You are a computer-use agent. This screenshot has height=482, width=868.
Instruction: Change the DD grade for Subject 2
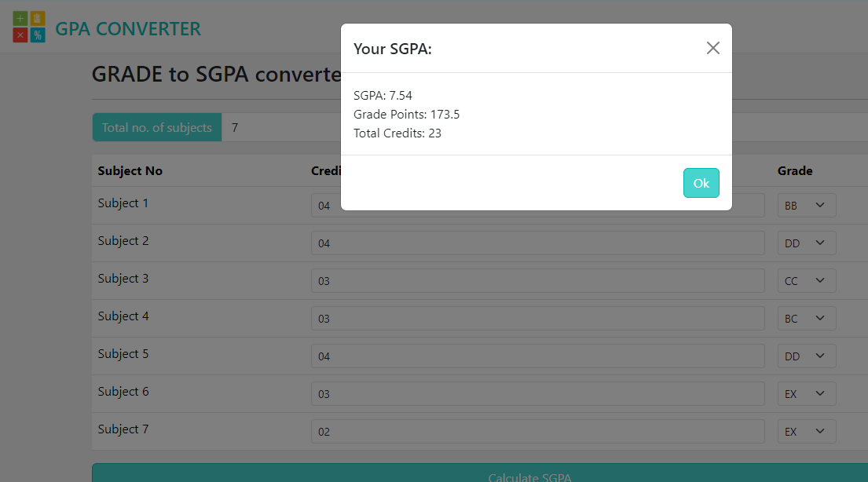[807, 243]
